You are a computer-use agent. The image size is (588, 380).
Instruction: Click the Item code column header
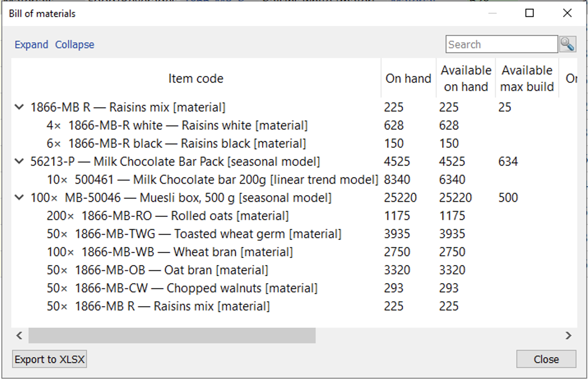(195, 79)
